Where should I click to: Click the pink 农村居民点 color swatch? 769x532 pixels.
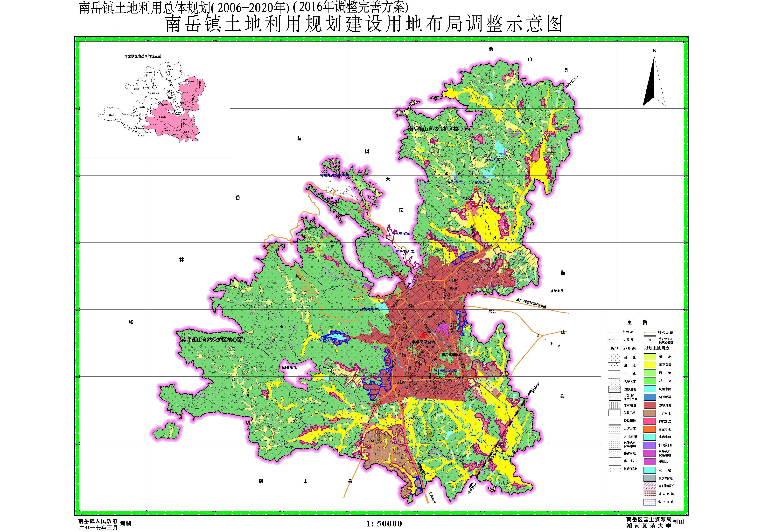point(650,421)
